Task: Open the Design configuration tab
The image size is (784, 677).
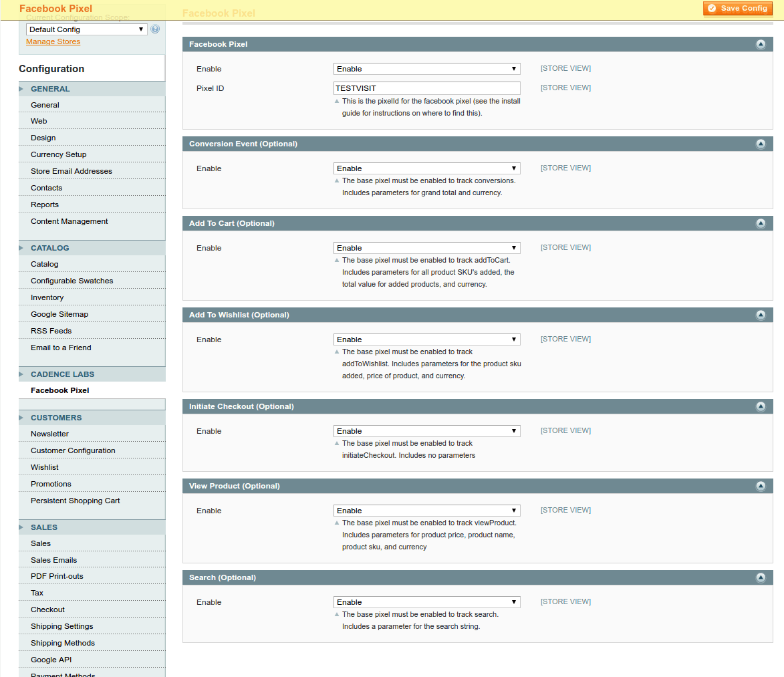Action: pyautogui.click(x=92, y=138)
